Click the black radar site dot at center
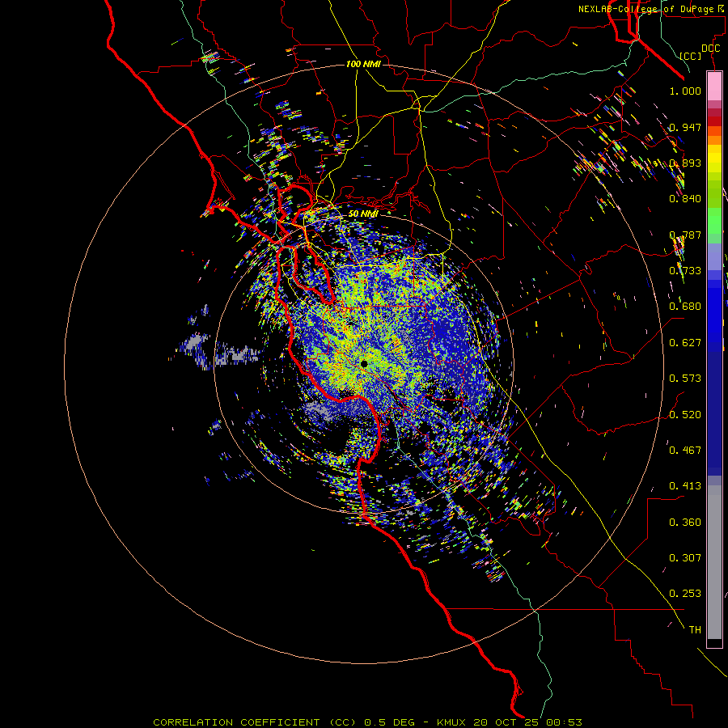The image size is (728, 728). point(364,364)
